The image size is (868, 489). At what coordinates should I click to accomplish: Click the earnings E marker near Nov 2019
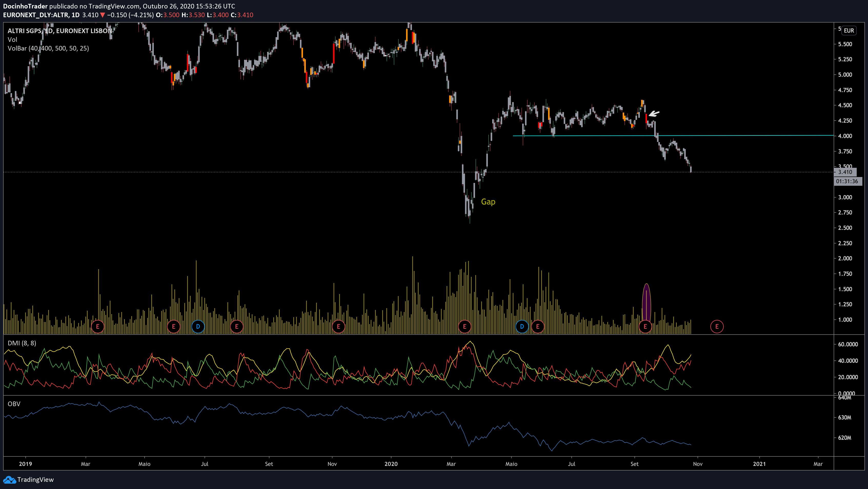click(338, 326)
